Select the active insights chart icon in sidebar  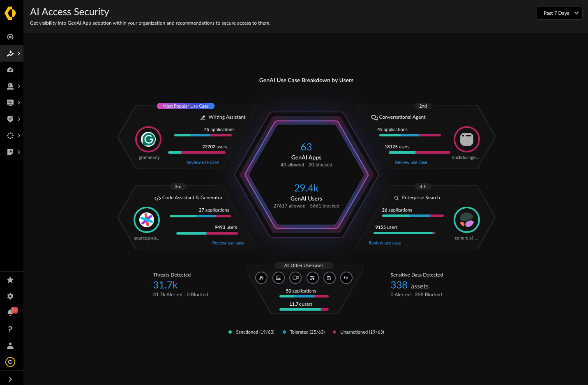(10, 53)
